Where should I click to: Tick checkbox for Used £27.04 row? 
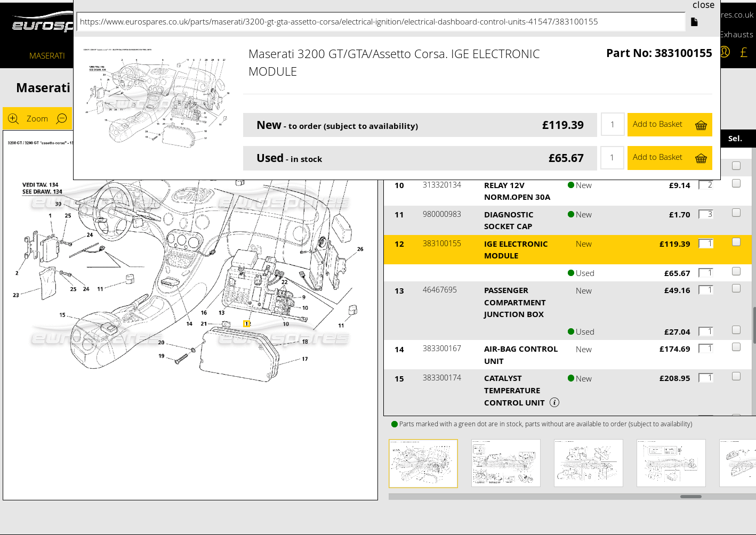pyautogui.click(x=736, y=330)
